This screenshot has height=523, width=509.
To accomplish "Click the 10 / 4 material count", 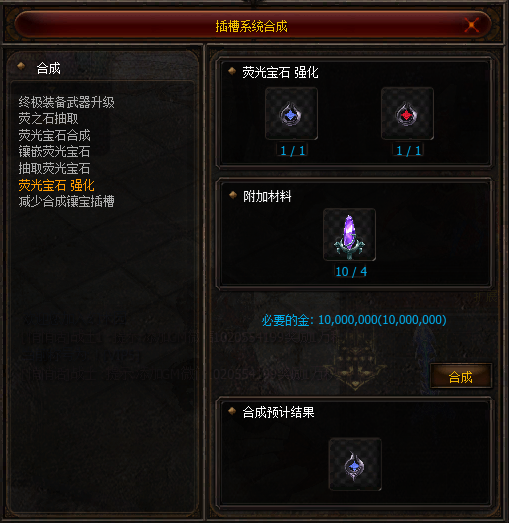I will [351, 272].
